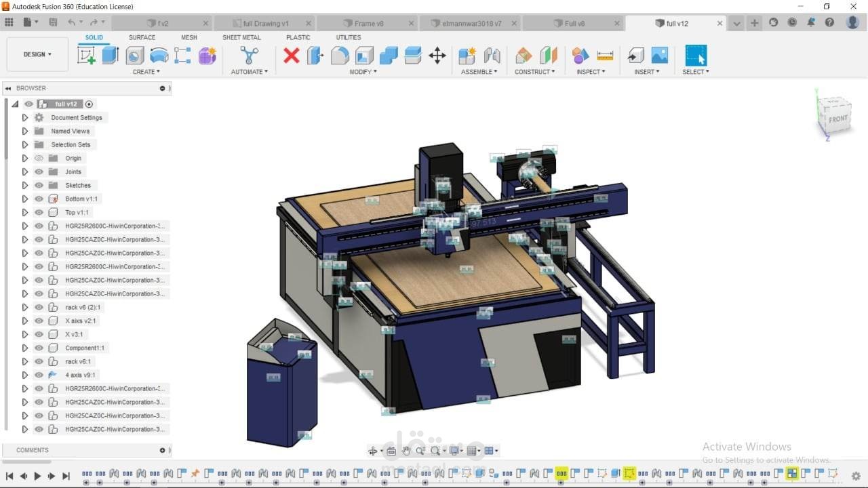
Task: Toggle visibility of the Origin folder
Action: [38, 158]
